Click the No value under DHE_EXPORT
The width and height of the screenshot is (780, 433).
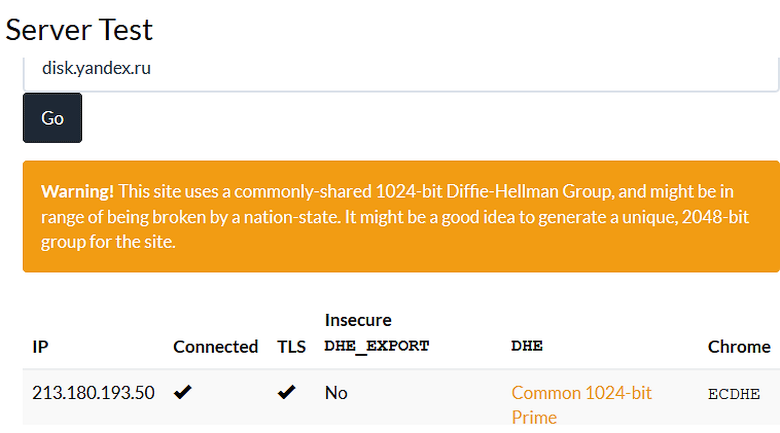[x=336, y=393]
